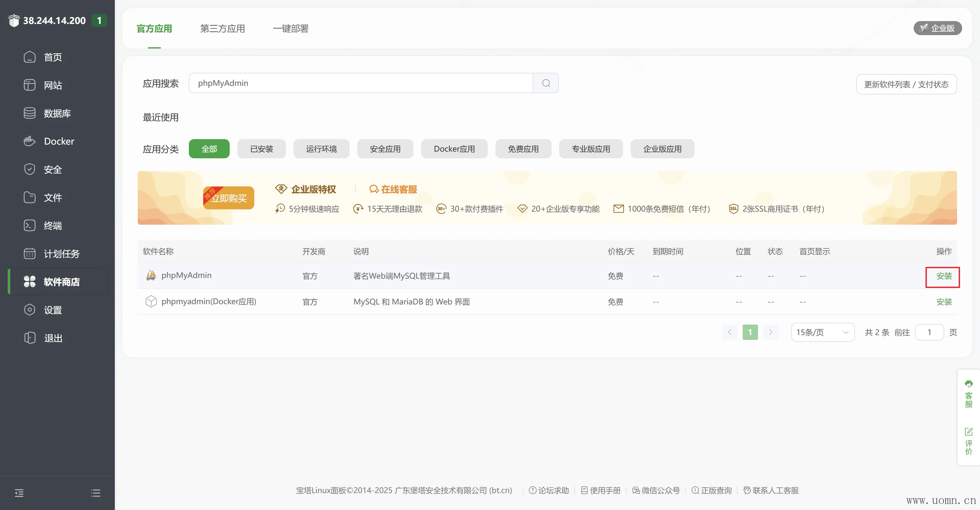Click the search magnifier icon button

coord(546,83)
